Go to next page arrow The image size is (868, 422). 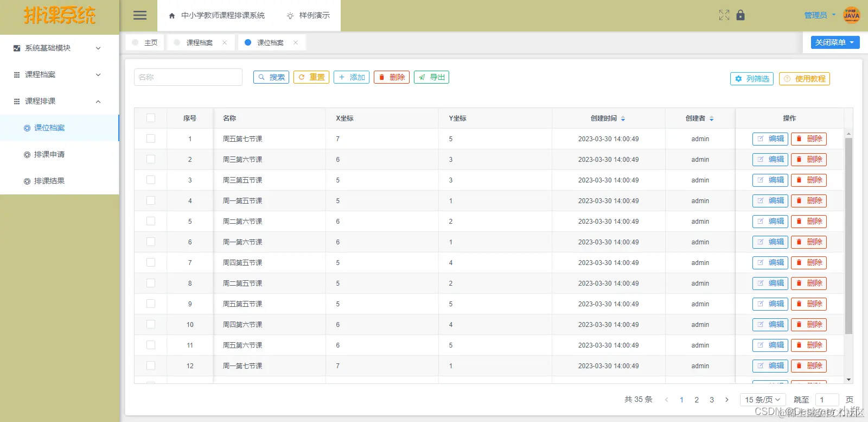(x=727, y=400)
